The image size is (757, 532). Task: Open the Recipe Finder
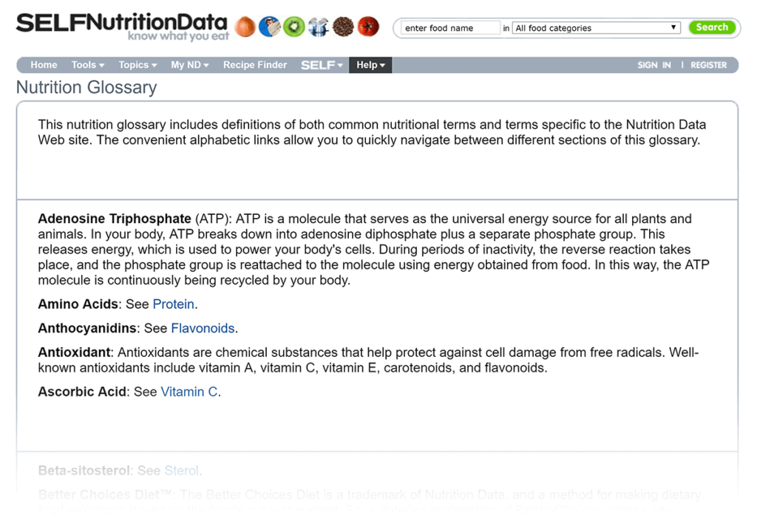click(x=255, y=65)
